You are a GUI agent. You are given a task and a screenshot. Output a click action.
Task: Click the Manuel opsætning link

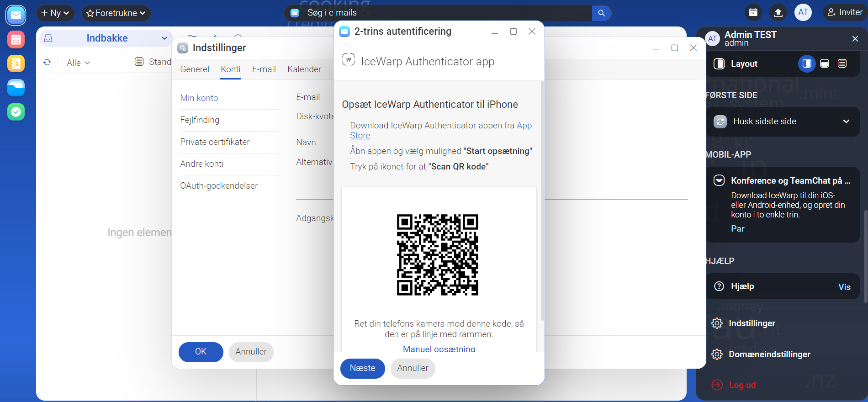[x=439, y=349]
